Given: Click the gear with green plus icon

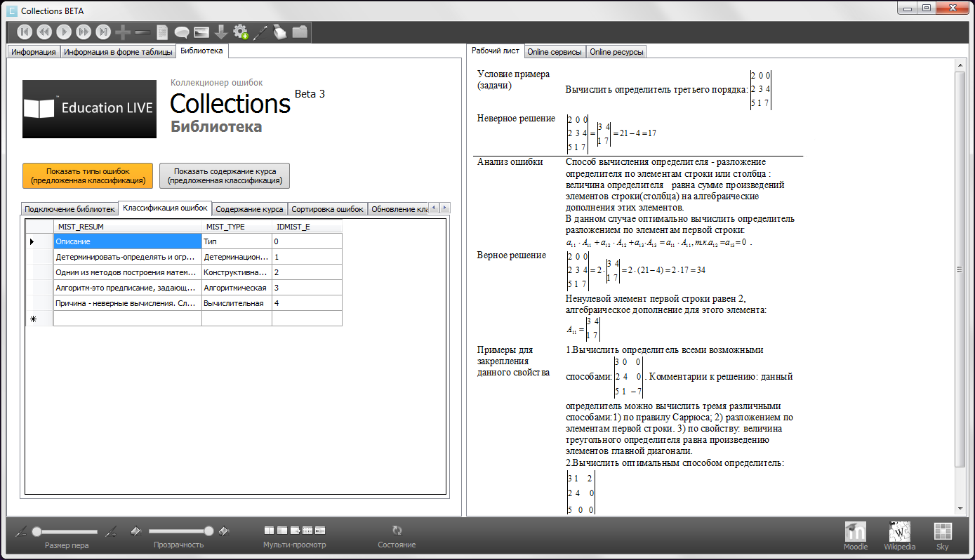Looking at the screenshot, I should (241, 32).
